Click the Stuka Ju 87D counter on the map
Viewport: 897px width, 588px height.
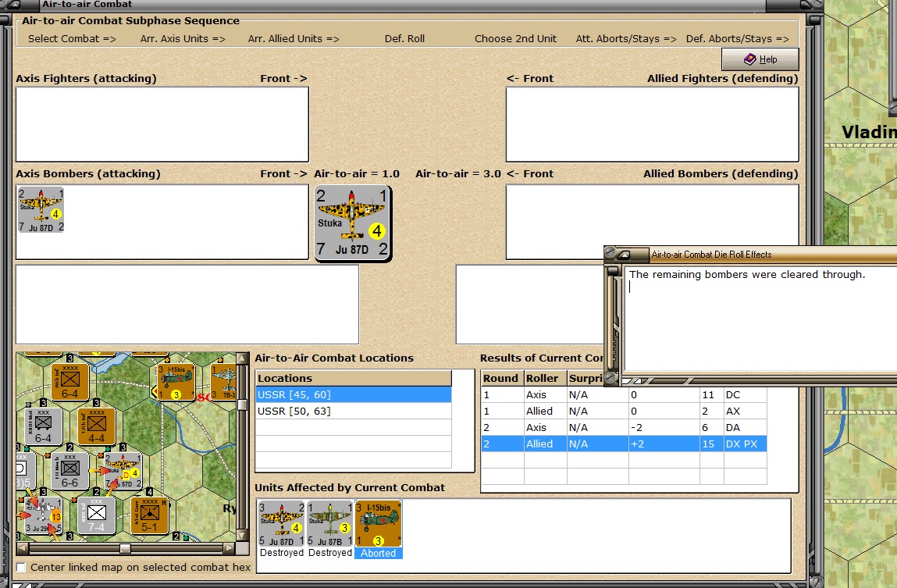coord(123,471)
